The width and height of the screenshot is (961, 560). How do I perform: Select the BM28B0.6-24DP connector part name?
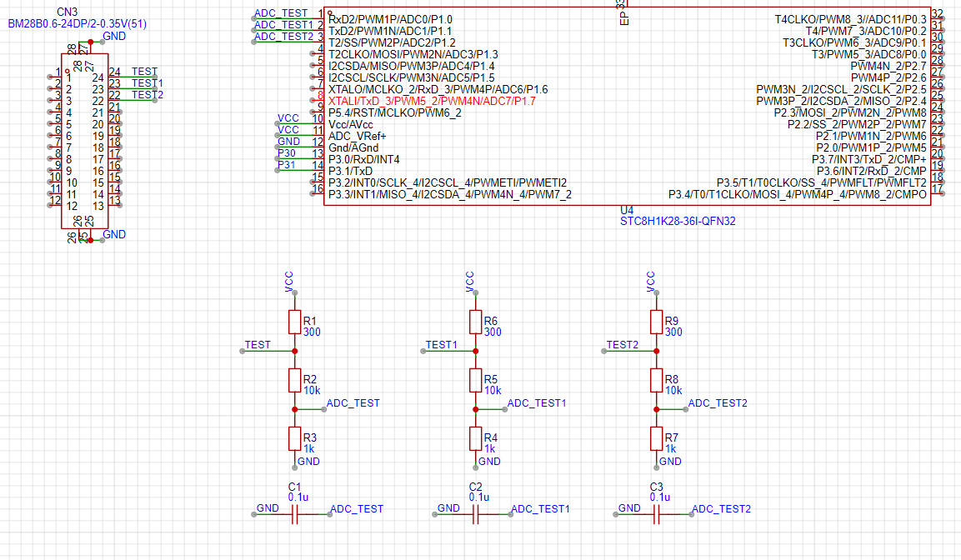point(77,24)
